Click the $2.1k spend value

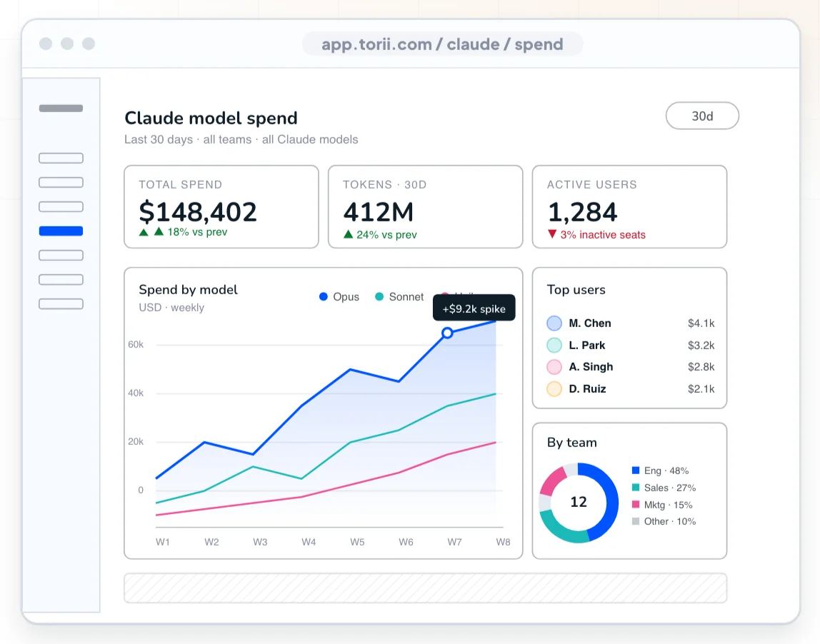pyautogui.click(x=701, y=389)
